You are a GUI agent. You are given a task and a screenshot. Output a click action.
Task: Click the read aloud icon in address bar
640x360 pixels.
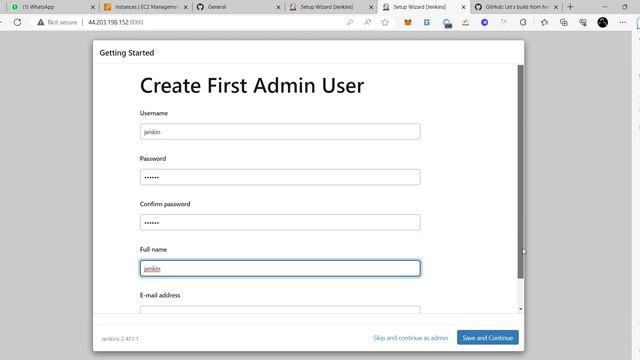(367, 22)
